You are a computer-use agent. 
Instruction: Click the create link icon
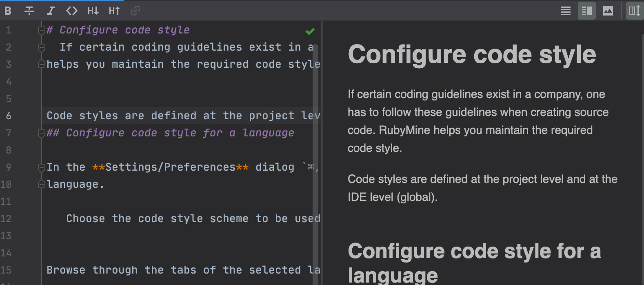coord(135,11)
